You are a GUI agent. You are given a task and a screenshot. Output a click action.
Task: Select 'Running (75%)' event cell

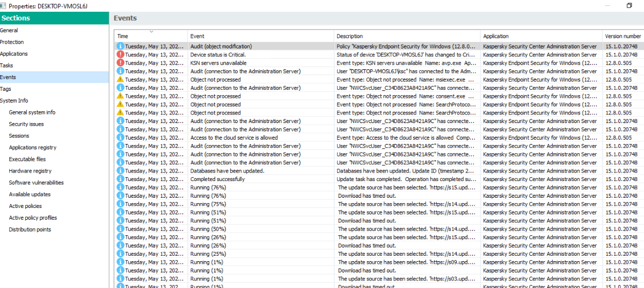208,204
